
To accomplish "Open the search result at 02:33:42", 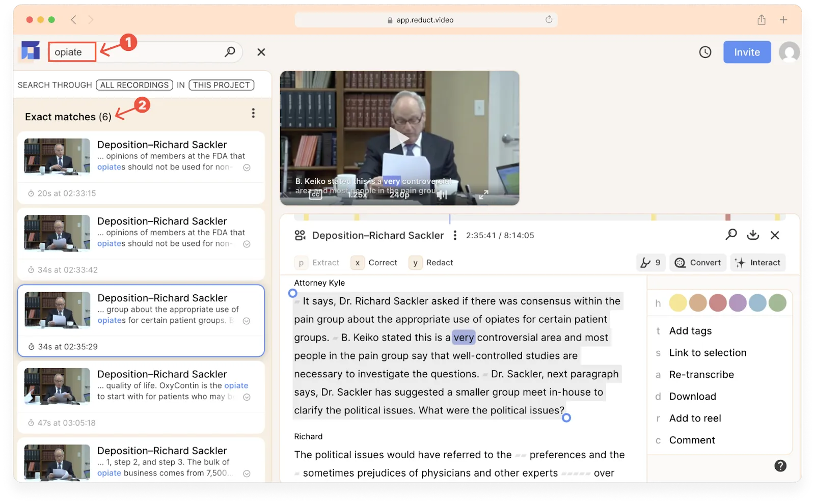I will (x=141, y=244).
